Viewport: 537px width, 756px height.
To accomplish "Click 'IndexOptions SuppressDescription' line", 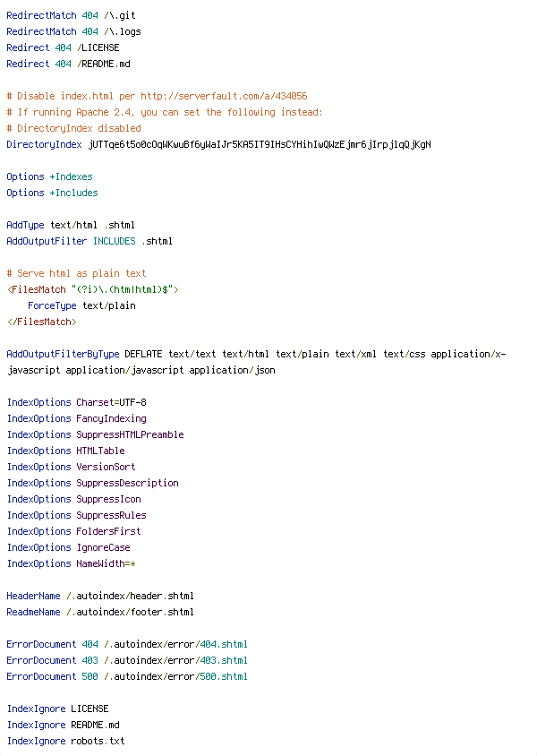I will [92, 483].
